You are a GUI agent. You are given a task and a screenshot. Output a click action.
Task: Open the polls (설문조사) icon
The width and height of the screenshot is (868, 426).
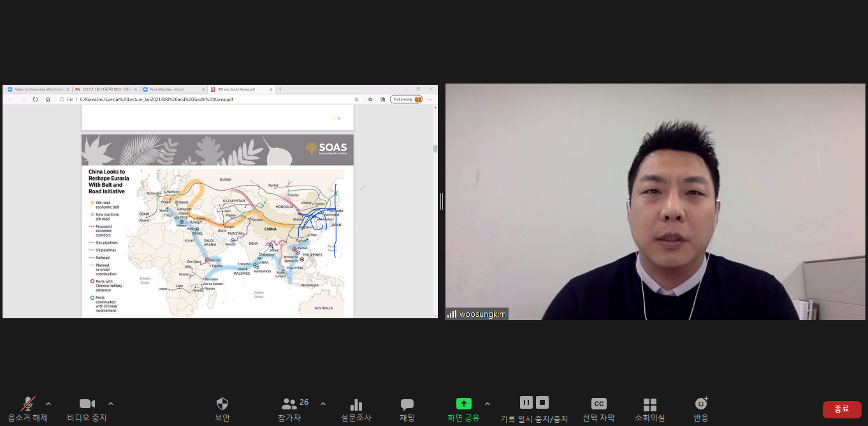[x=356, y=404]
